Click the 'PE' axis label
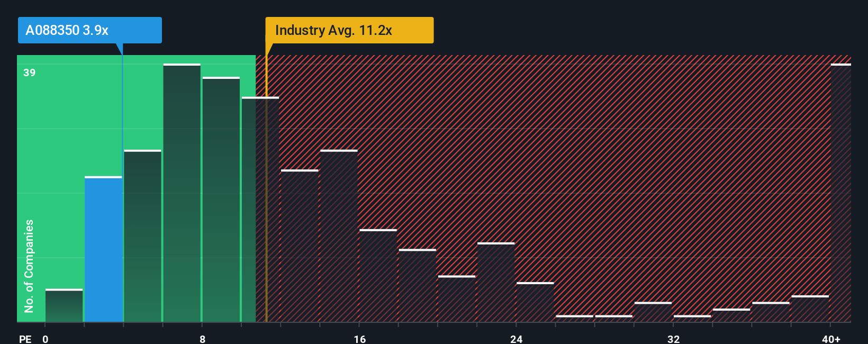Viewport: 868px width, 344px height. (x=25, y=339)
